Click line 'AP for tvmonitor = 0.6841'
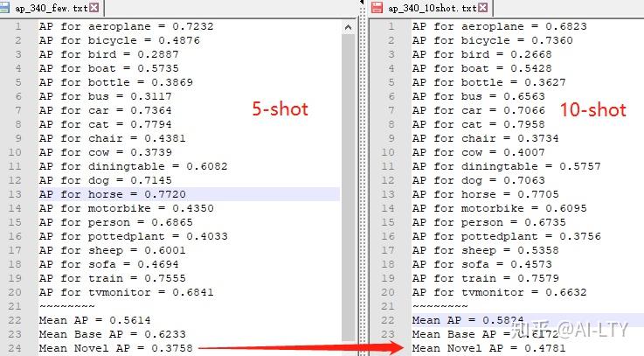The height and width of the screenshot is (356, 644). [127, 292]
